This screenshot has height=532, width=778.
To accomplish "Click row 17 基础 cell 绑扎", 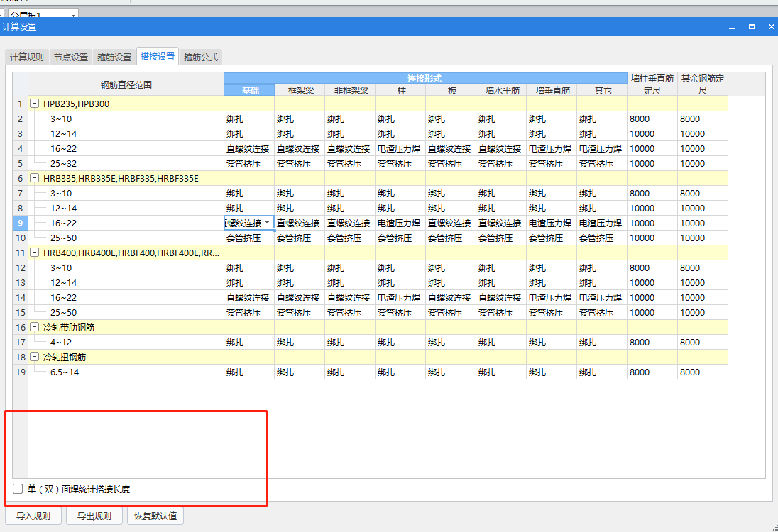I will (x=249, y=342).
